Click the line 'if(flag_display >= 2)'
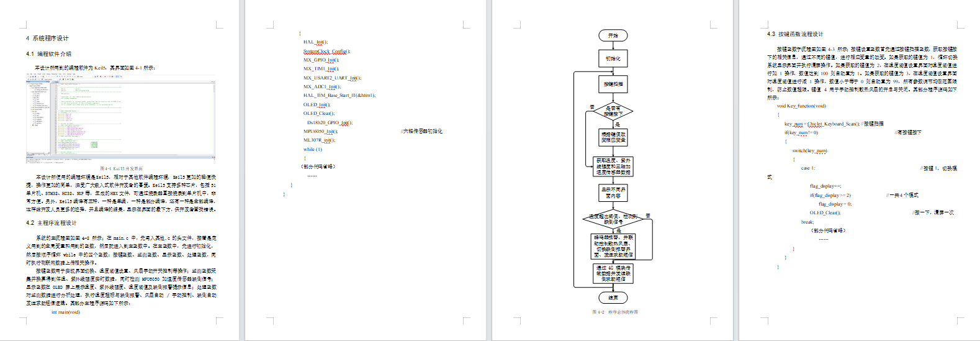Image resolution: width=980 pixels, height=341 pixels. pos(830,195)
